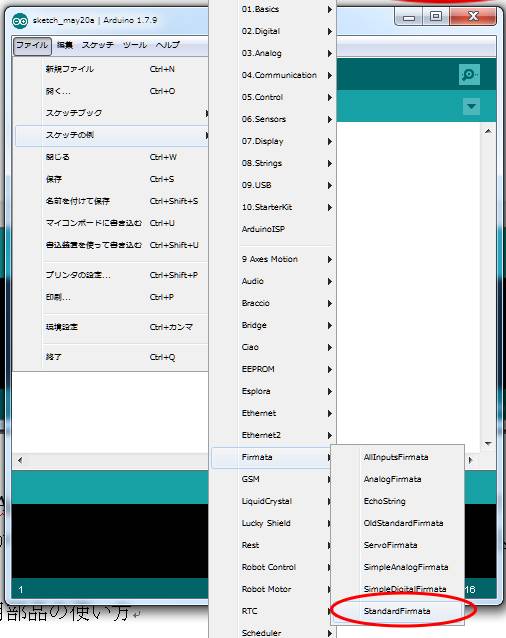The image size is (506, 638).
Task: Expand 07.Display examples submenu
Action: (x=273, y=141)
